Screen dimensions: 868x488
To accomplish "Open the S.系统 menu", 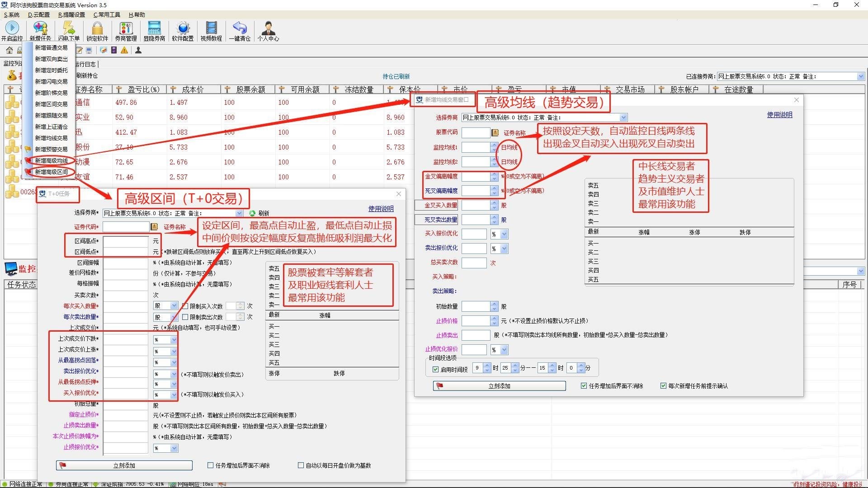I will [12, 14].
